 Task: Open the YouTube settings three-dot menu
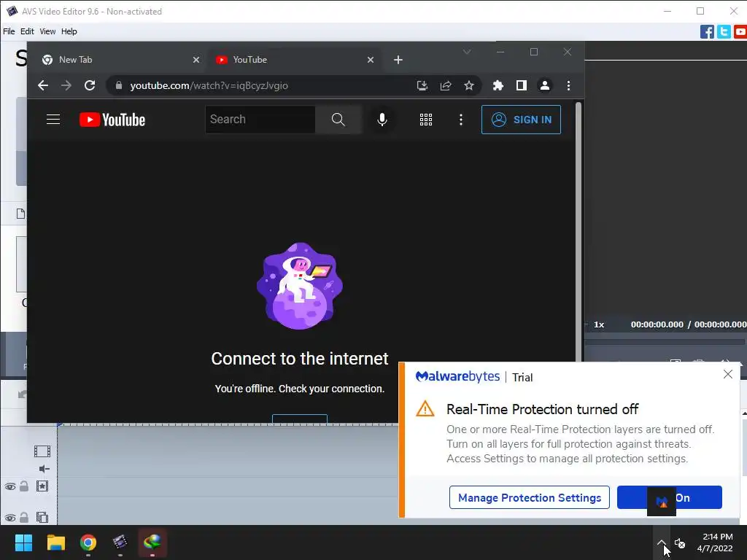[x=461, y=120]
